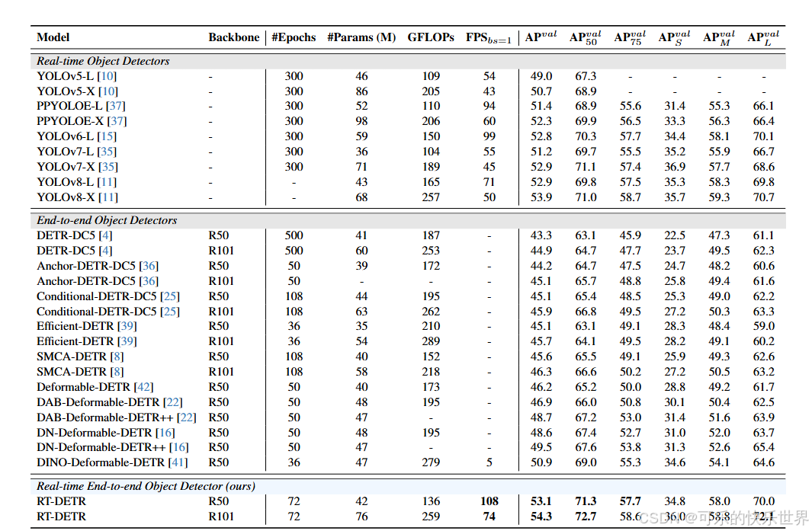The image size is (812, 531).
Task: Open citation [42] beside Deformable-DETR
Action: (x=143, y=387)
